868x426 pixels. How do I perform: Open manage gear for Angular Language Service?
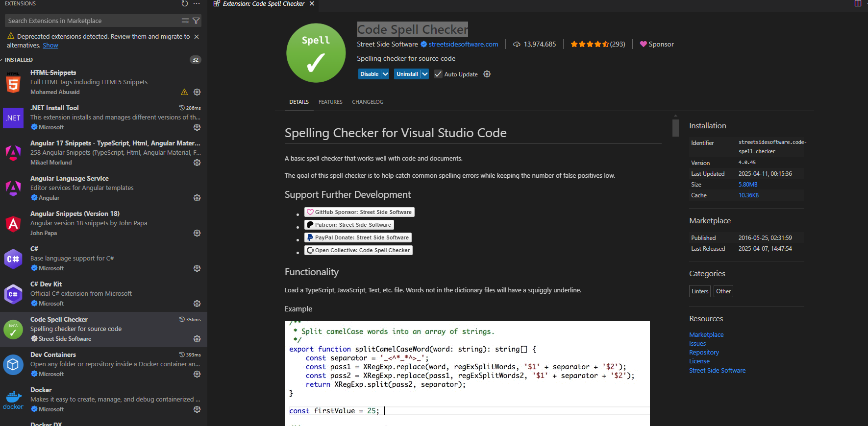[x=197, y=198]
